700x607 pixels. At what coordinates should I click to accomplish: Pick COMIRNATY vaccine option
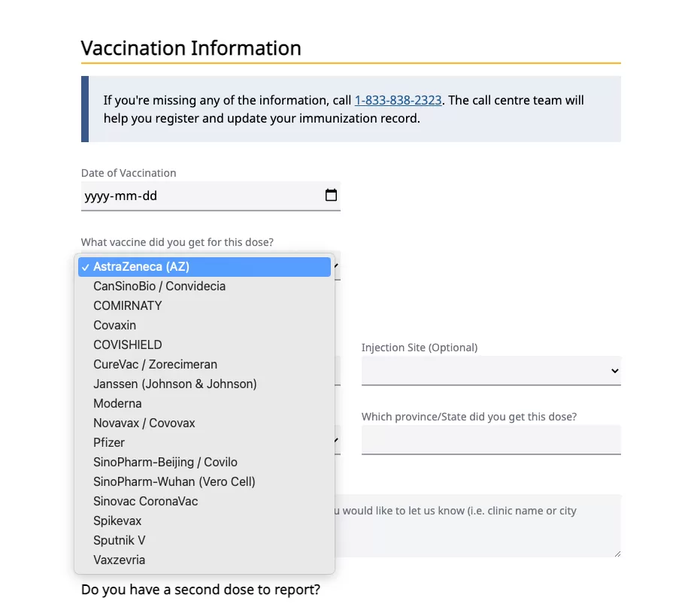(x=205, y=305)
